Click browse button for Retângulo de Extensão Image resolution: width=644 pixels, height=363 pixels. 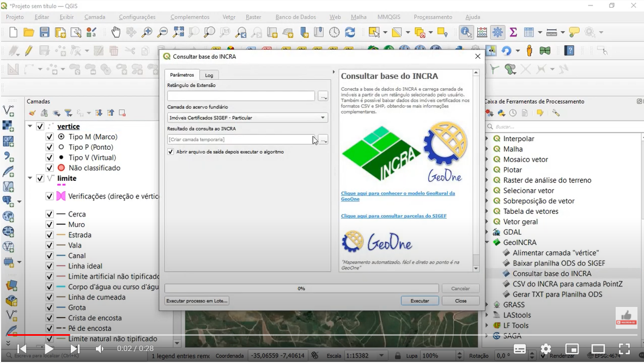[x=324, y=96]
